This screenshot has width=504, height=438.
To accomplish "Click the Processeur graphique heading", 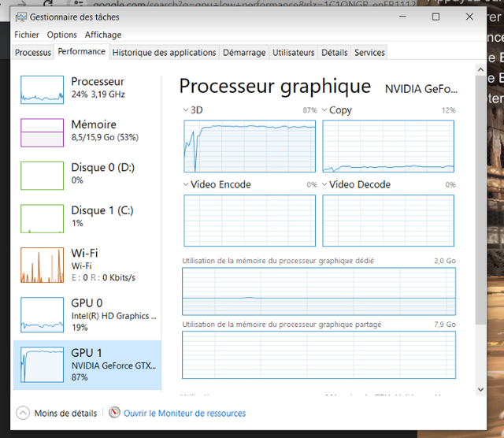I will point(275,87).
